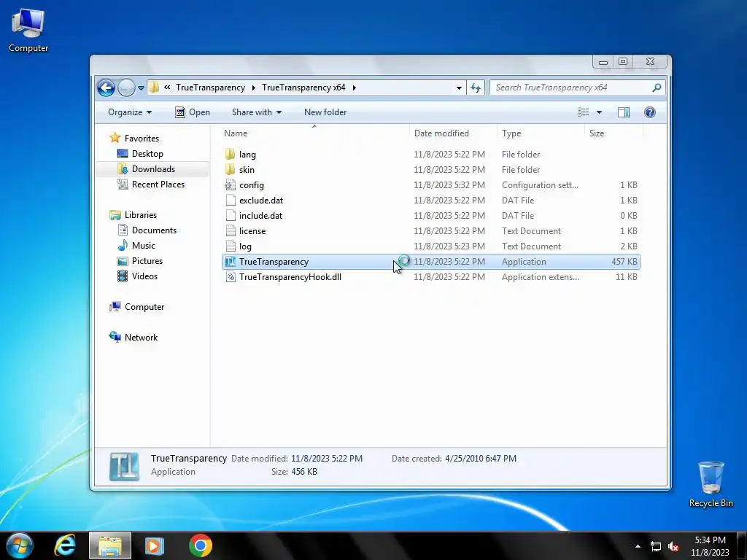This screenshot has height=560, width=747.
Task: Select the TrueTransparency application icon
Action: click(230, 262)
